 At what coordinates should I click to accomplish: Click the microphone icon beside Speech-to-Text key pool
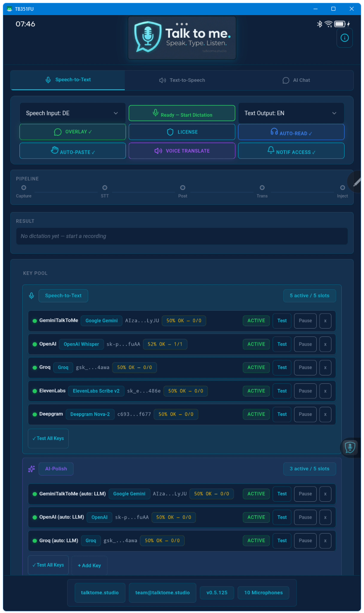point(31,296)
